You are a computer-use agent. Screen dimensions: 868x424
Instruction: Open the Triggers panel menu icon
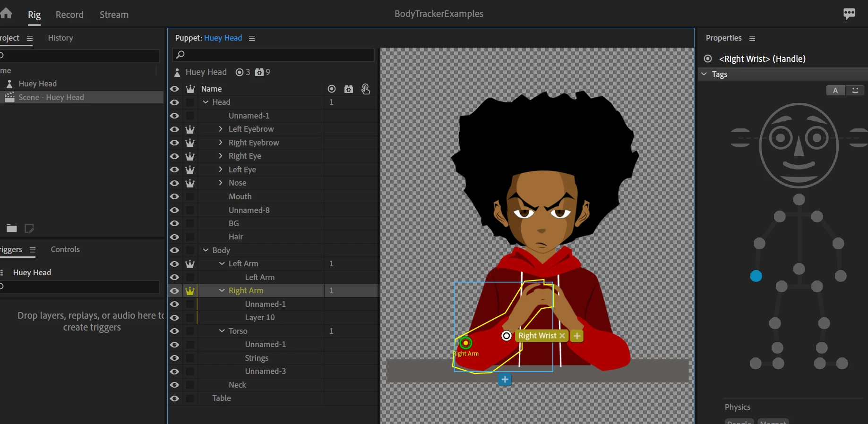coord(33,250)
